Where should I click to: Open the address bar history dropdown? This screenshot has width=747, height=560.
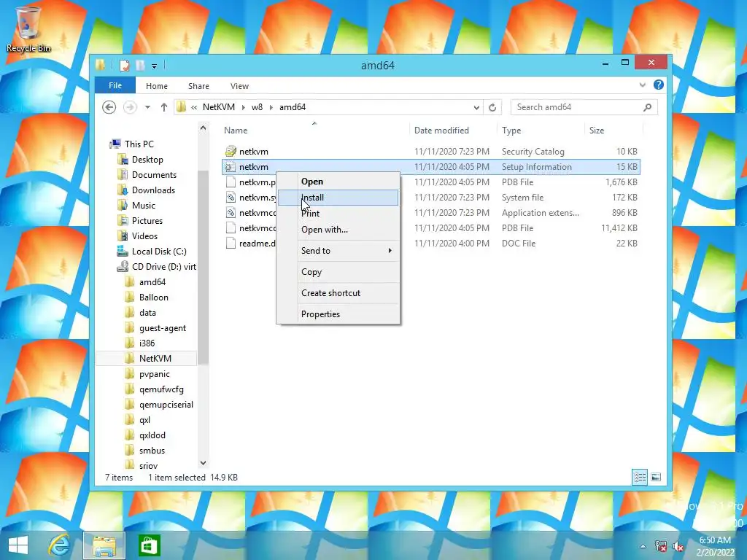pos(476,108)
